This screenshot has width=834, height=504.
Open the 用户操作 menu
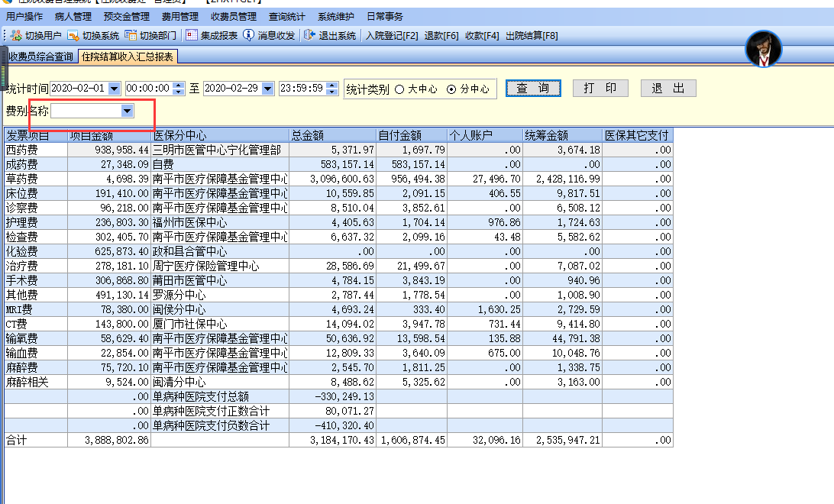click(24, 17)
